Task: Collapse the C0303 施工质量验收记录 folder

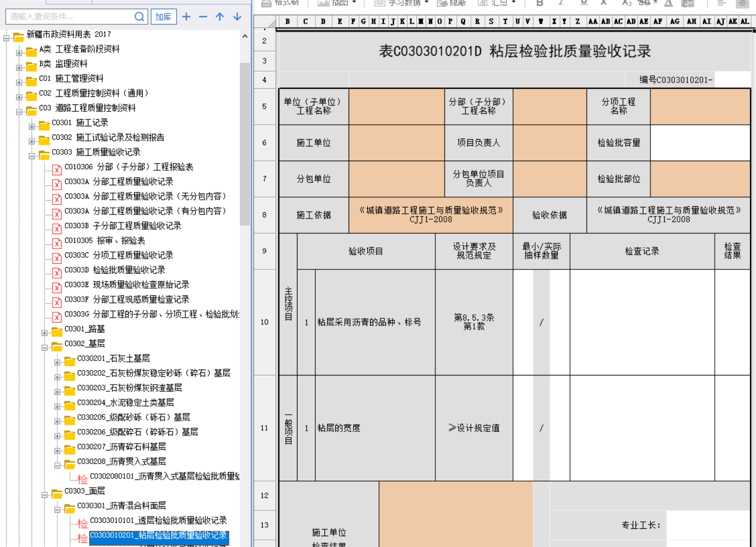Action: coord(32,156)
